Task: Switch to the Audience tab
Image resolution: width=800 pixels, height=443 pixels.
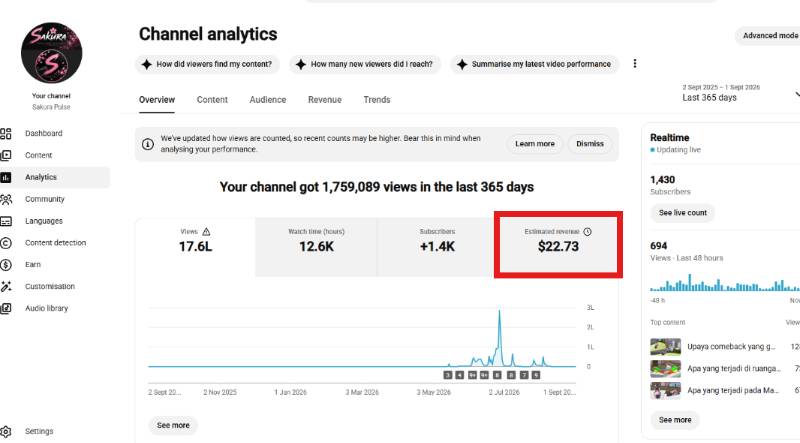Action: [268, 100]
